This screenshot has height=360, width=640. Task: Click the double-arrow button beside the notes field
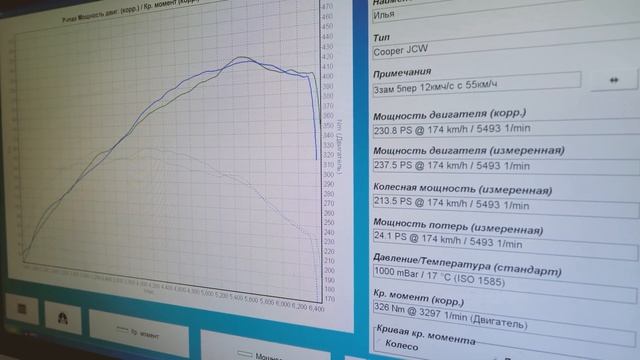tap(613, 80)
